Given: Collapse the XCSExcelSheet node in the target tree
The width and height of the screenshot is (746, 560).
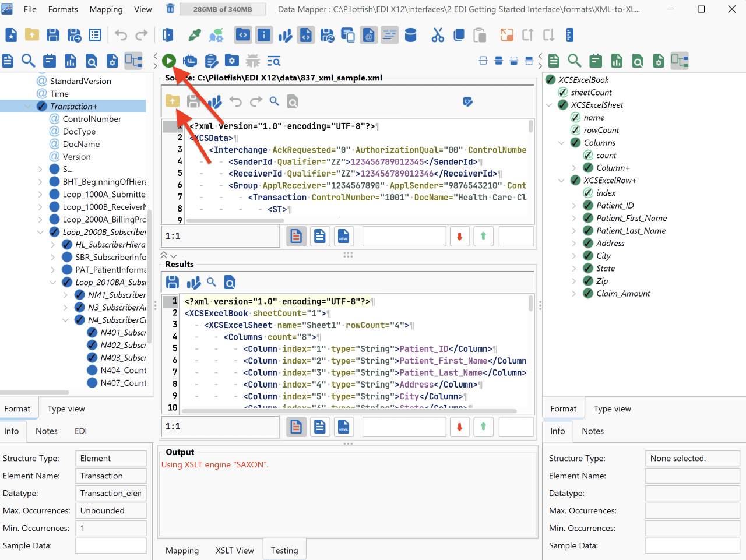Looking at the screenshot, I should [549, 105].
